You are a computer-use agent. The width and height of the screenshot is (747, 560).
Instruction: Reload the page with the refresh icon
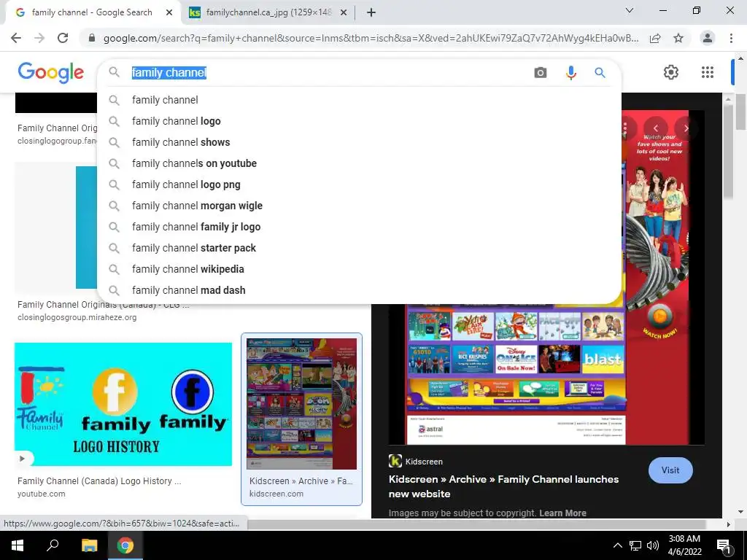63,38
